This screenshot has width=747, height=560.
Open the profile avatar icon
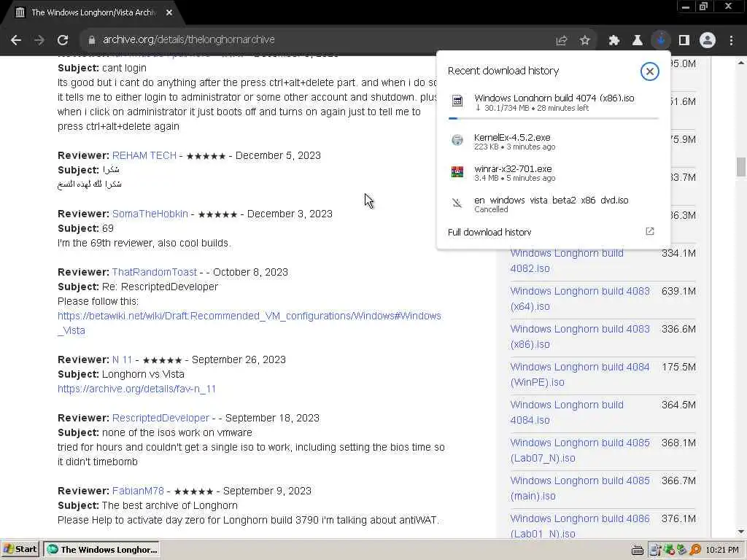pyautogui.click(x=708, y=41)
